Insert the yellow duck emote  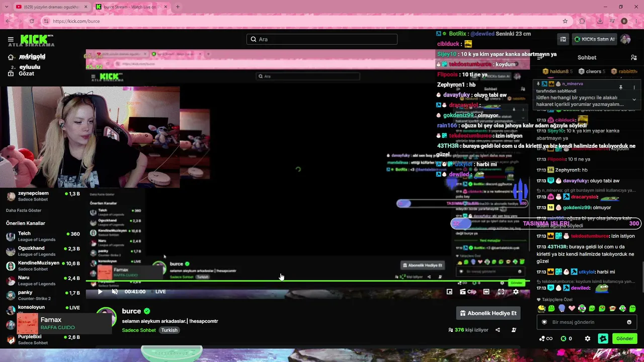[x=541, y=308]
